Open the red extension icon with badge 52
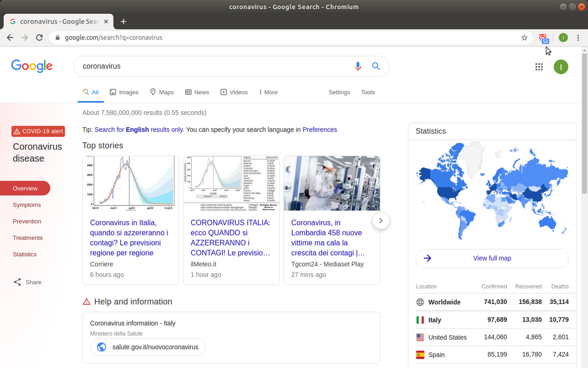 coord(544,38)
